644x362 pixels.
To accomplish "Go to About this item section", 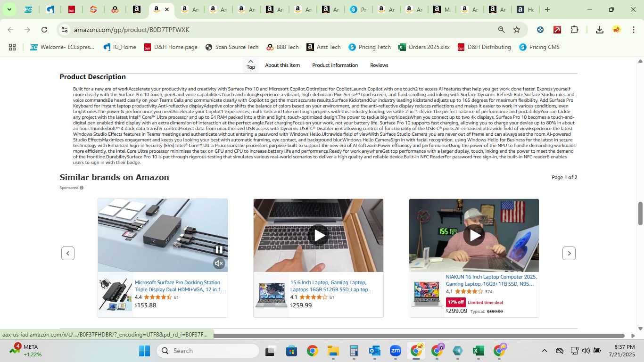I will tap(282, 65).
